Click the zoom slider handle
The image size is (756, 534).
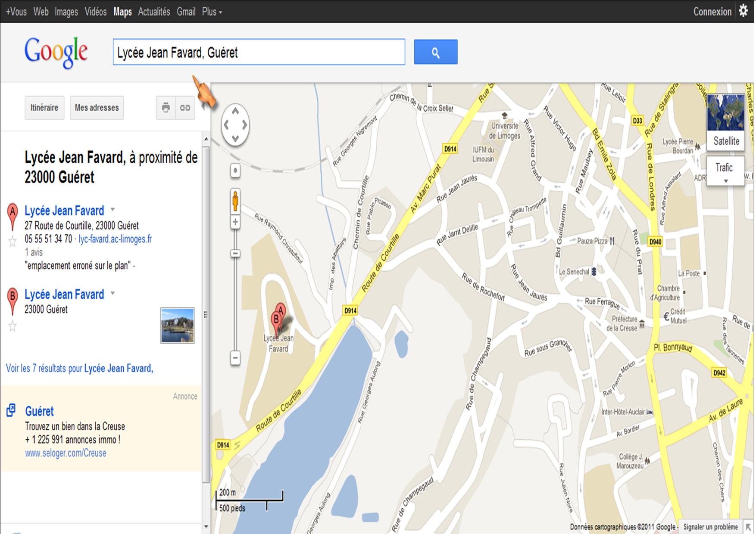coord(235,253)
